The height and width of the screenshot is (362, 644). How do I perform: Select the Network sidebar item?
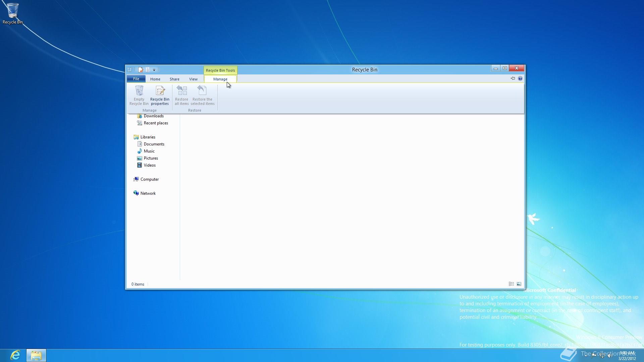148,193
